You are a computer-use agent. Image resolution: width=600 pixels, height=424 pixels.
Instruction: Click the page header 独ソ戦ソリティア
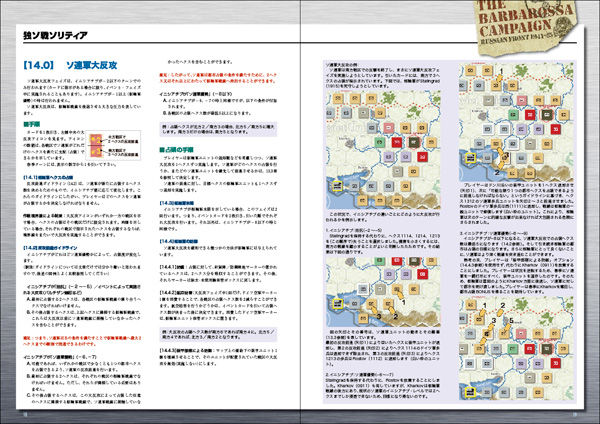tap(55, 35)
